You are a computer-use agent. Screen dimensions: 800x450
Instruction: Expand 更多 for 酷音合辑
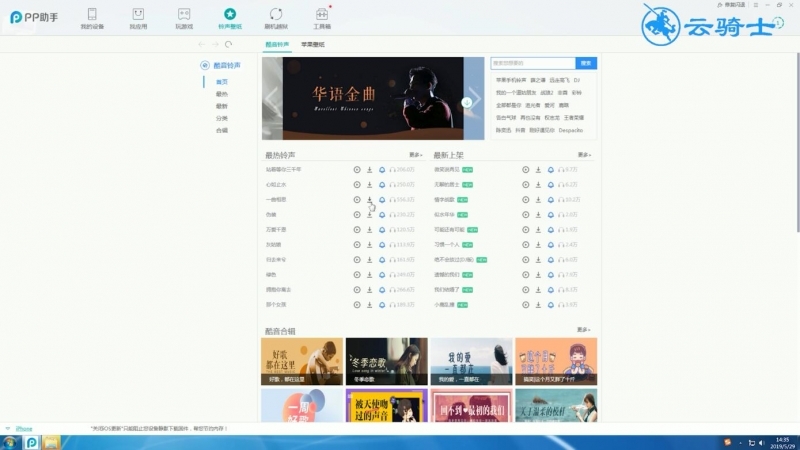point(584,330)
